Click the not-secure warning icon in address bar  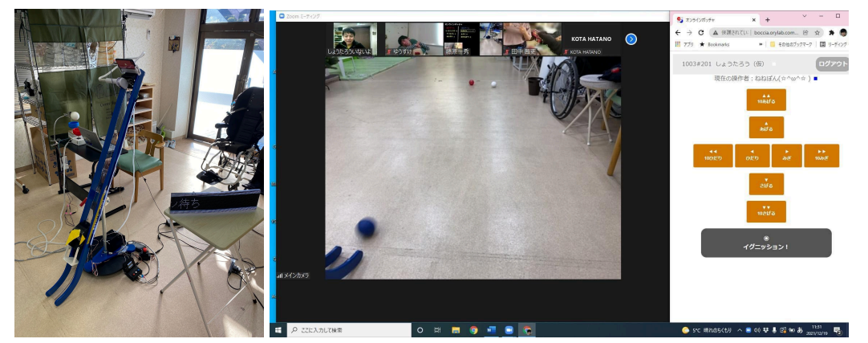tap(716, 33)
